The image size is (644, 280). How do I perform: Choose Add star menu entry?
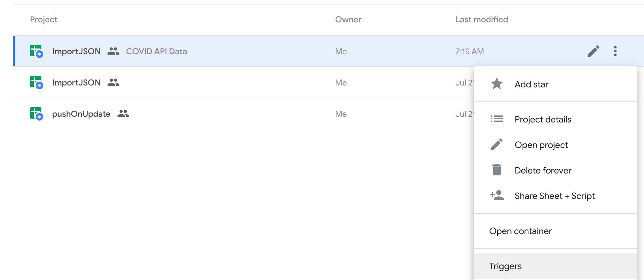531,84
